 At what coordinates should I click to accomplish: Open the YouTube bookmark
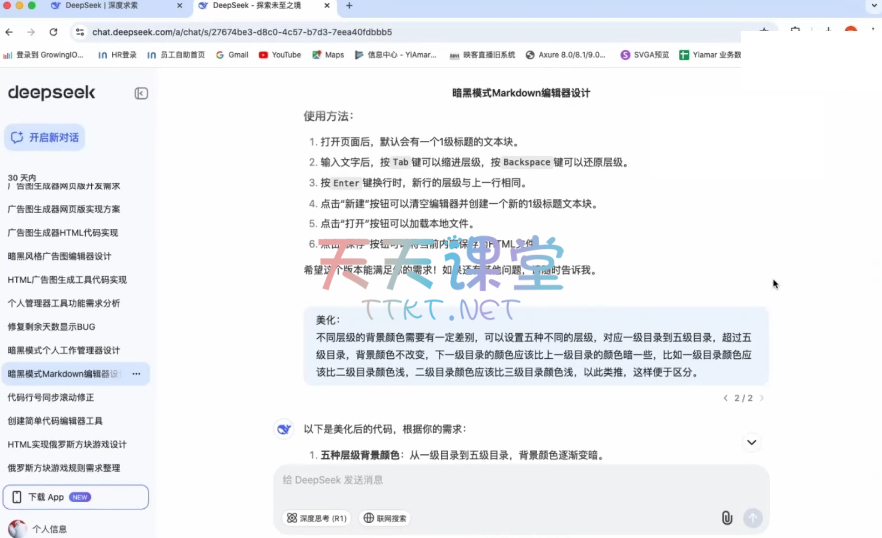click(x=279, y=55)
